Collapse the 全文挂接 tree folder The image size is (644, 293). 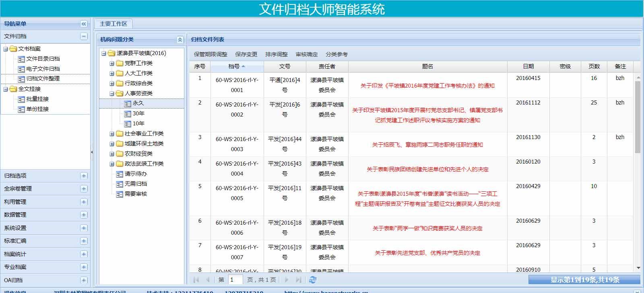pos(6,89)
